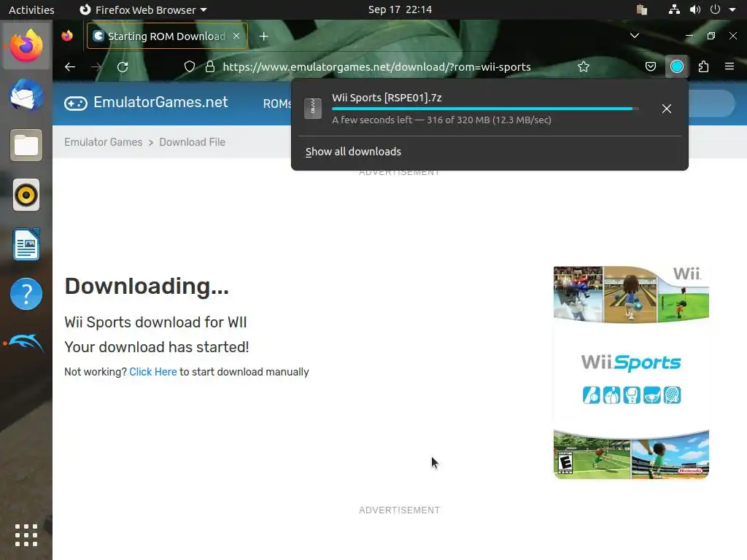Open the Extensions puzzle icon
This screenshot has height=560, width=747.
(x=703, y=66)
